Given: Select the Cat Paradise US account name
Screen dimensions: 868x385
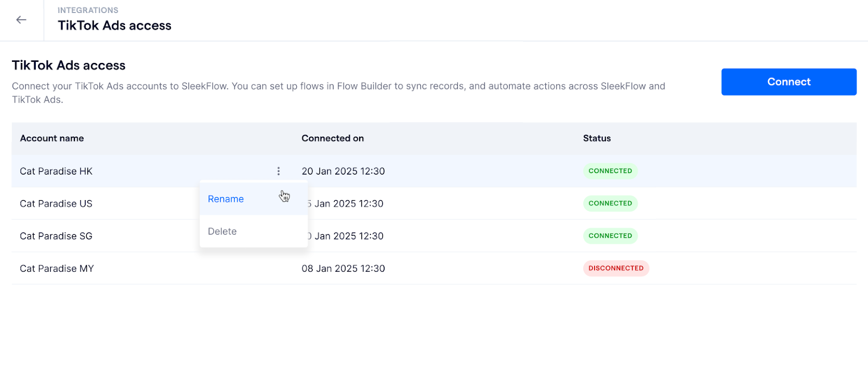Looking at the screenshot, I should click(56, 204).
